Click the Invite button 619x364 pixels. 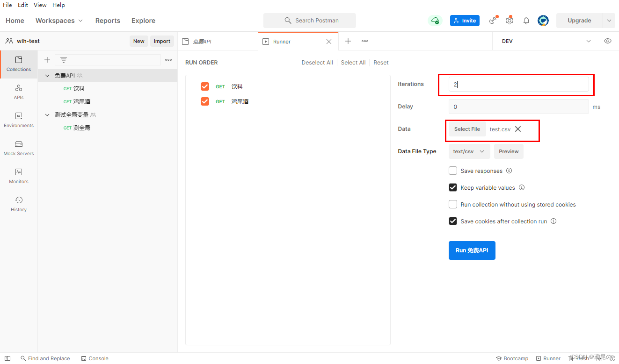pos(465,21)
